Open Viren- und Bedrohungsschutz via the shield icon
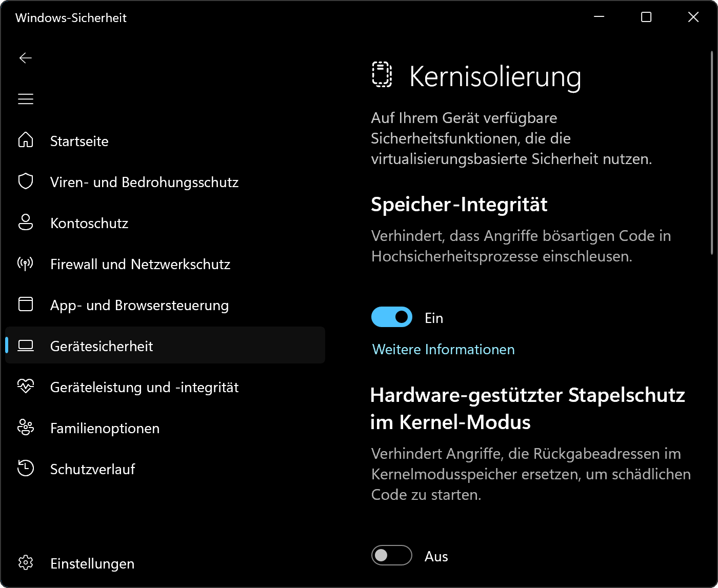 [25, 181]
